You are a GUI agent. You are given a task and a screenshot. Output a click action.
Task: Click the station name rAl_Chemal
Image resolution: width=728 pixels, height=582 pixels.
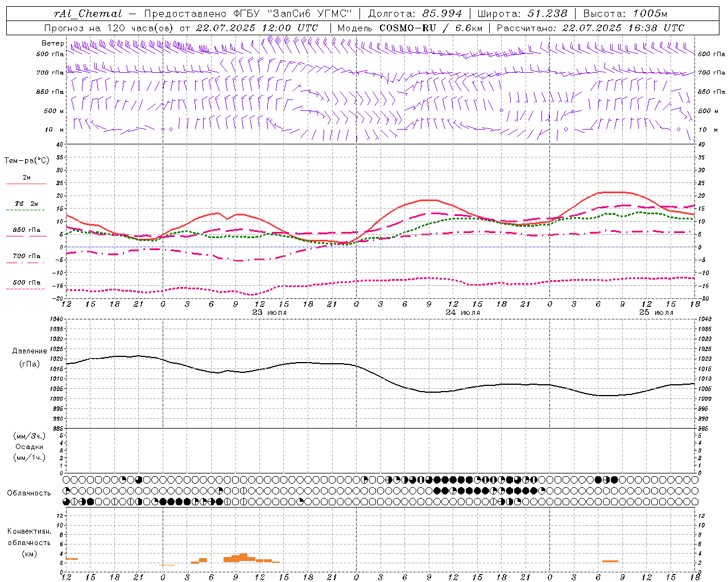coord(88,14)
